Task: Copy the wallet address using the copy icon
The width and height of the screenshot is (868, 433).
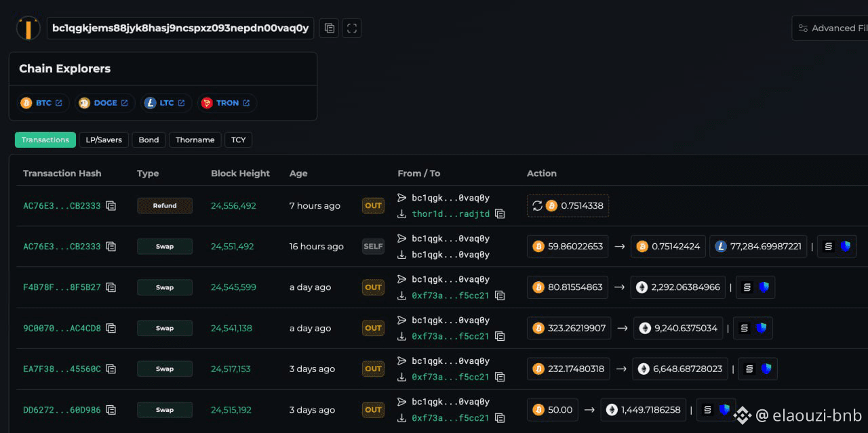Action: click(x=329, y=28)
